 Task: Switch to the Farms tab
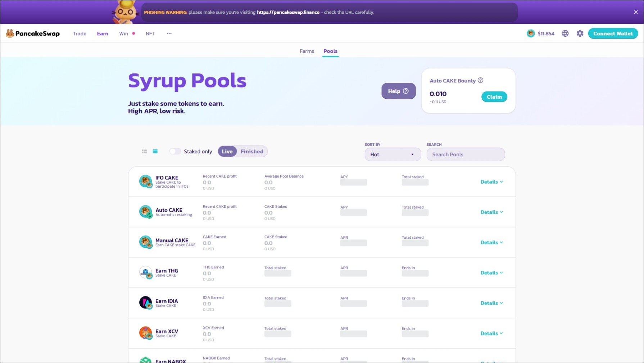[x=307, y=51]
